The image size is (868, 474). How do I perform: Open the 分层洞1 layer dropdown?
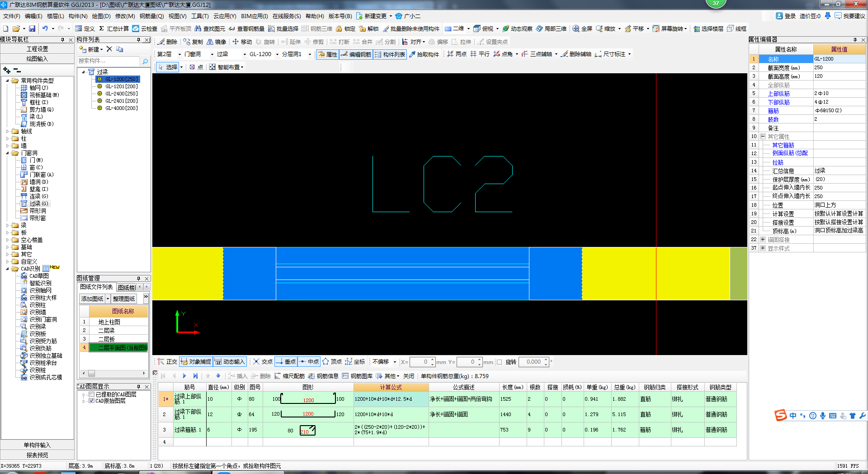point(310,54)
